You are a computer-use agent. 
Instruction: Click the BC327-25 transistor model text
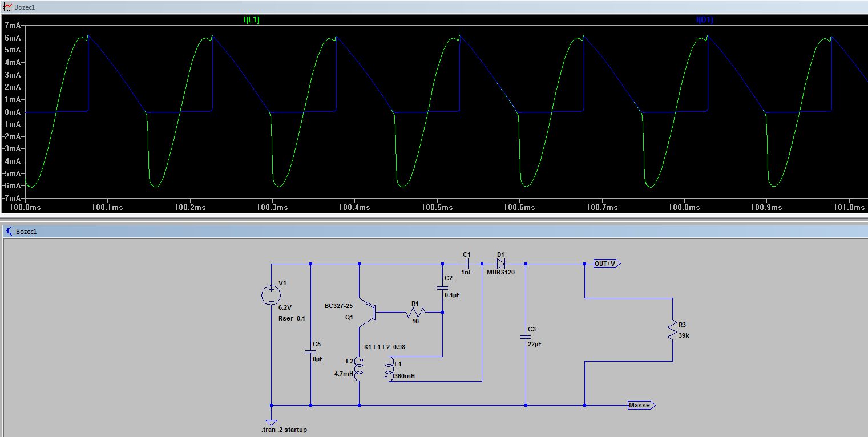pyautogui.click(x=339, y=306)
